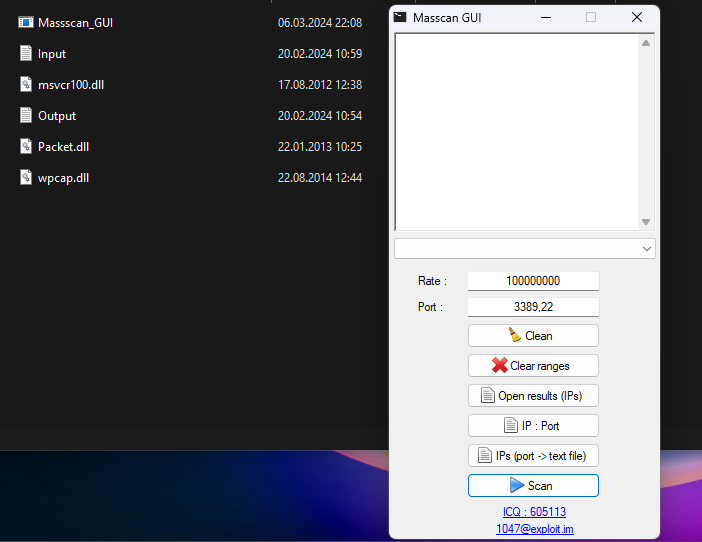This screenshot has height=542, width=702.
Task: Start scanning with the Scan button
Action: coord(533,486)
